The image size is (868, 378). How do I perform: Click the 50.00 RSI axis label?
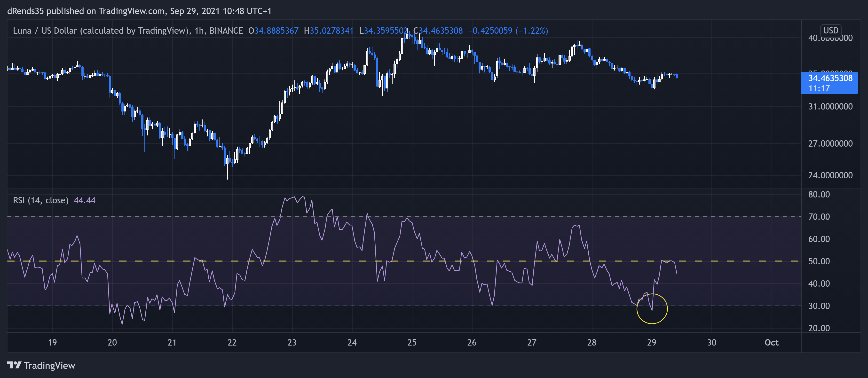coord(819,261)
